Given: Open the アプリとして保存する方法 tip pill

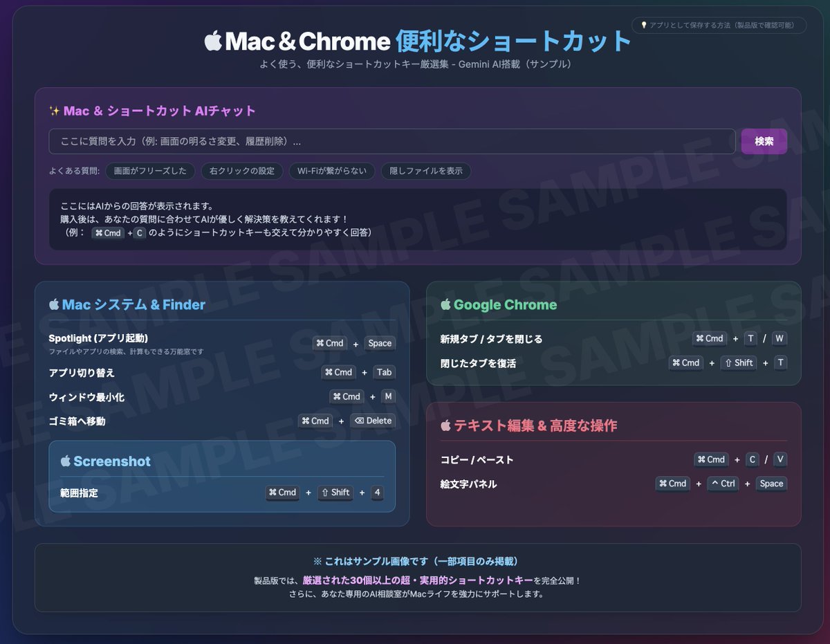Looking at the screenshot, I should pyautogui.click(x=719, y=25).
